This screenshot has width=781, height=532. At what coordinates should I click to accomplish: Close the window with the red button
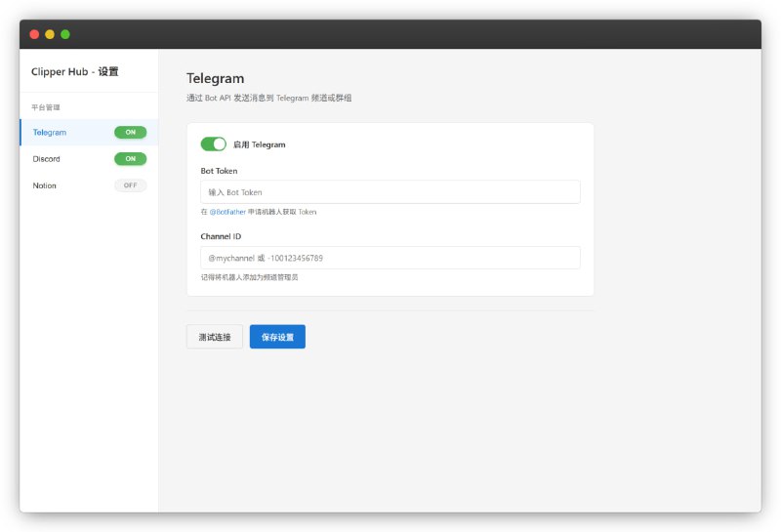point(34,34)
